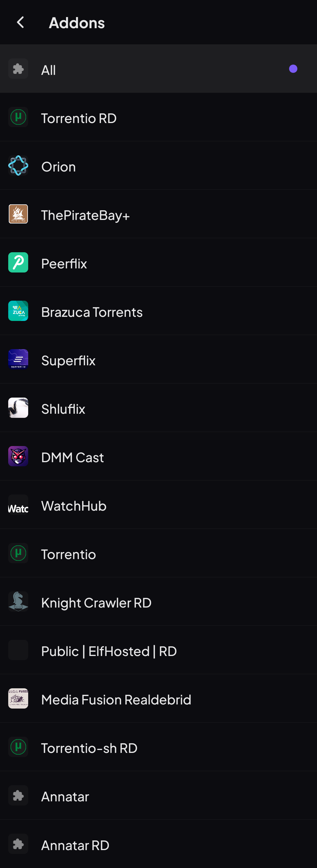Go back using the arrow icon

tap(21, 23)
